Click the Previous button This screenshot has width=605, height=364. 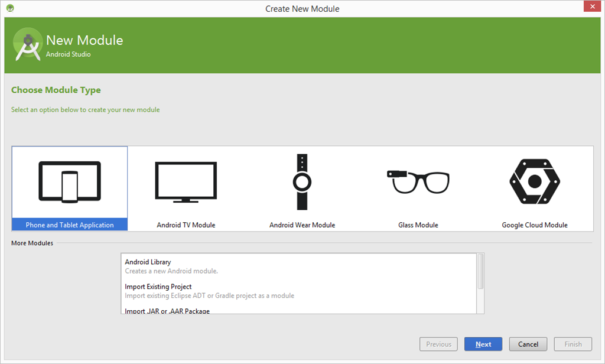tap(438, 344)
